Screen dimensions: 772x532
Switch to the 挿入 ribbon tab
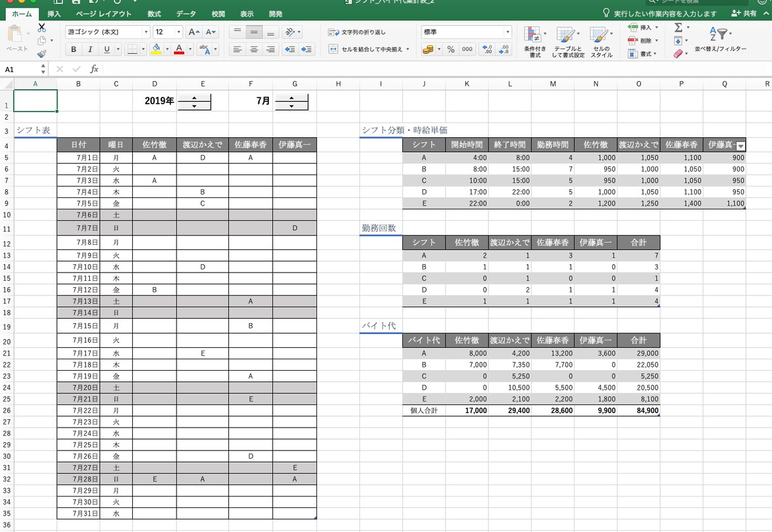click(x=54, y=13)
